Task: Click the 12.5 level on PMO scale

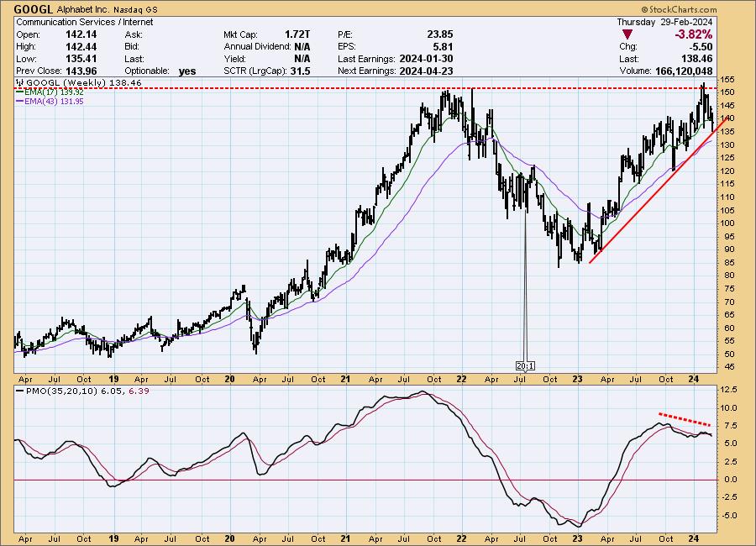Action: [729, 390]
